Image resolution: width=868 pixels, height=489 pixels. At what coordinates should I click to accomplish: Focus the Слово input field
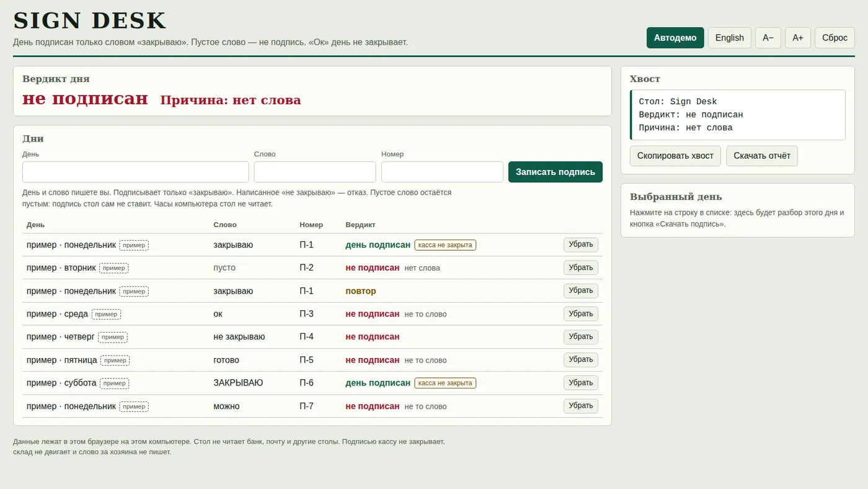[x=315, y=172]
